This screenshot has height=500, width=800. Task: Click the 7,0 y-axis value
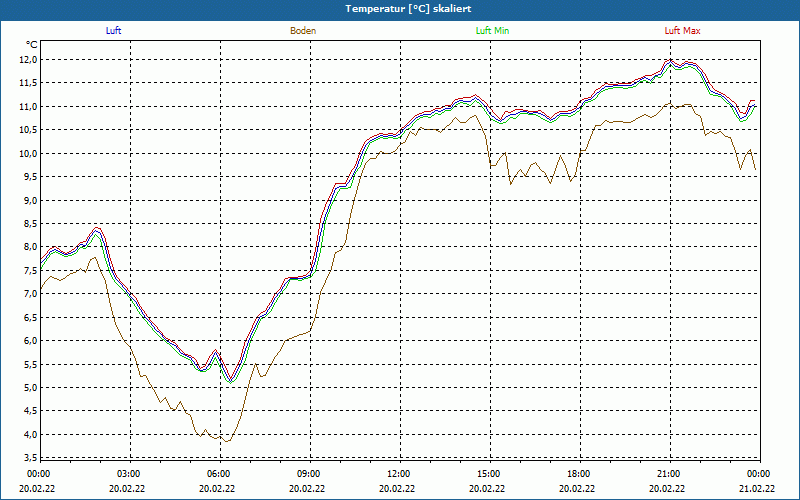[x=31, y=294]
